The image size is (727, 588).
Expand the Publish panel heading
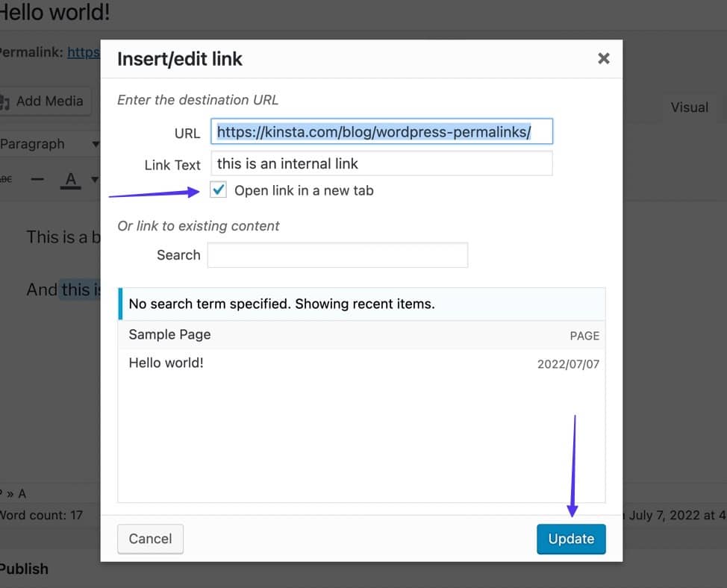[x=24, y=569]
